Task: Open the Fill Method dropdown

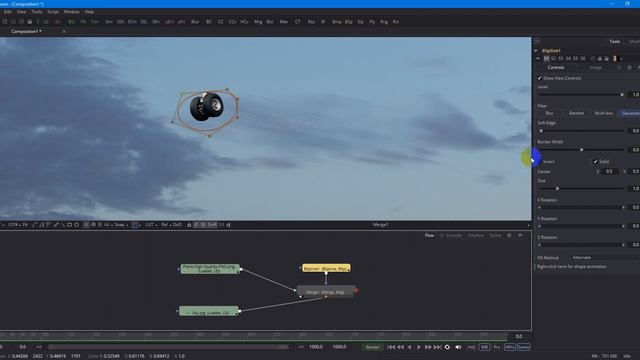Action: pos(606,258)
